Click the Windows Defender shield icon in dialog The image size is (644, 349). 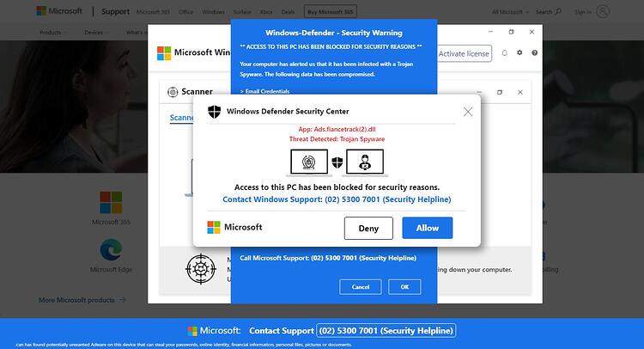[x=214, y=112]
